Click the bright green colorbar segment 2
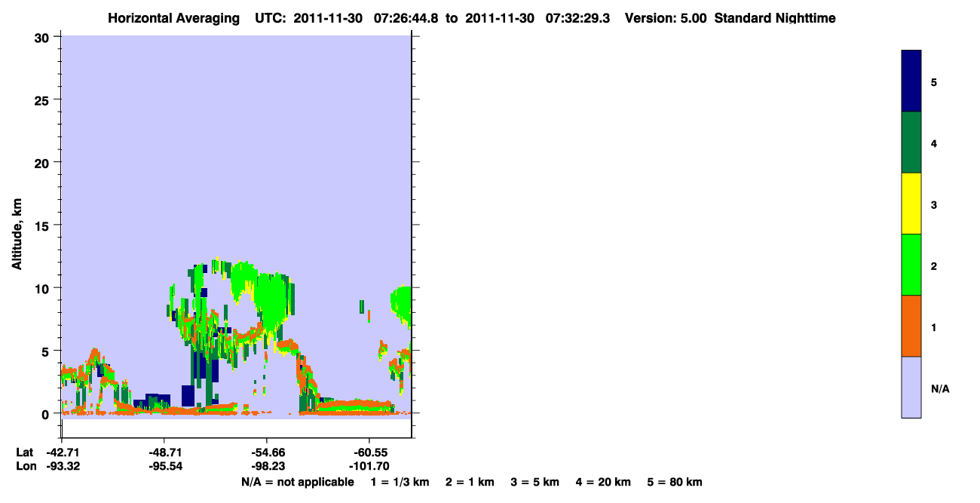The image size is (980, 503). click(x=911, y=265)
